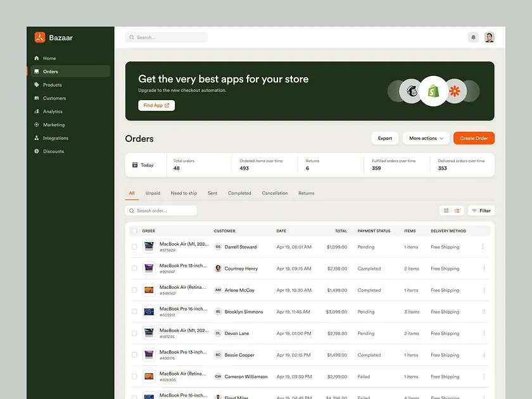532x399 pixels.
Task: Click the Zapier app icon in banner
Action: click(455, 91)
